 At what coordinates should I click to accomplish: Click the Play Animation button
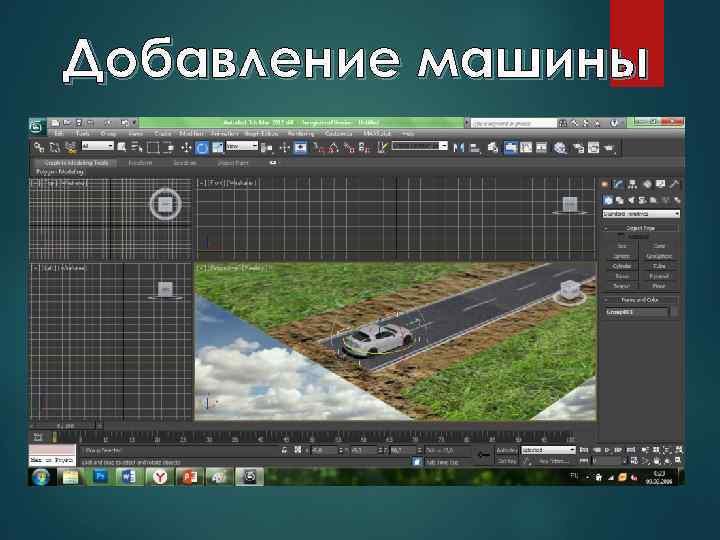607,450
